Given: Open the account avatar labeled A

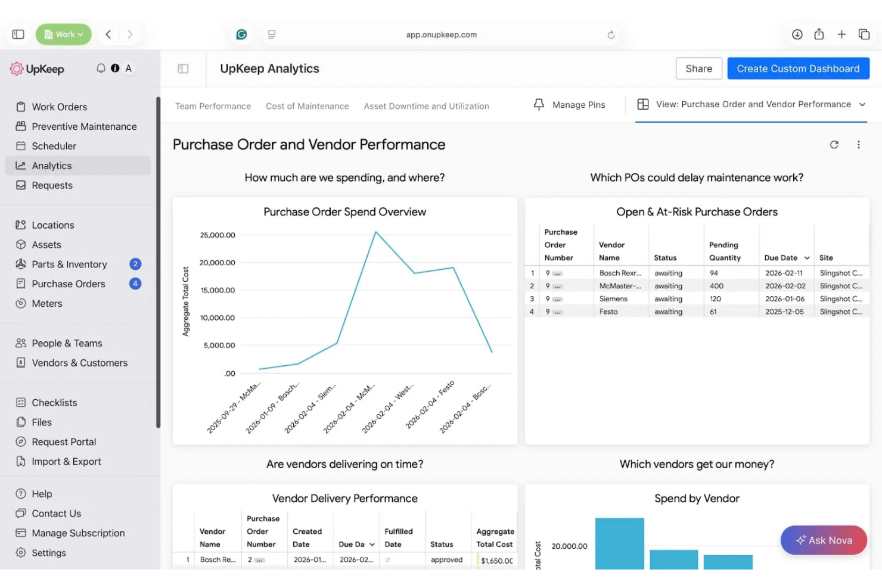Looking at the screenshot, I should [x=128, y=69].
